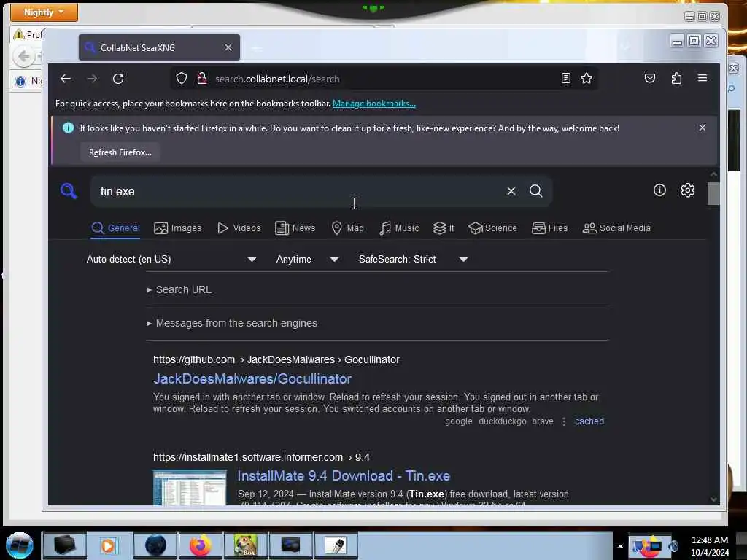747x560 pixels.
Task: Click the tin.exe search input field
Action: tap(300, 191)
